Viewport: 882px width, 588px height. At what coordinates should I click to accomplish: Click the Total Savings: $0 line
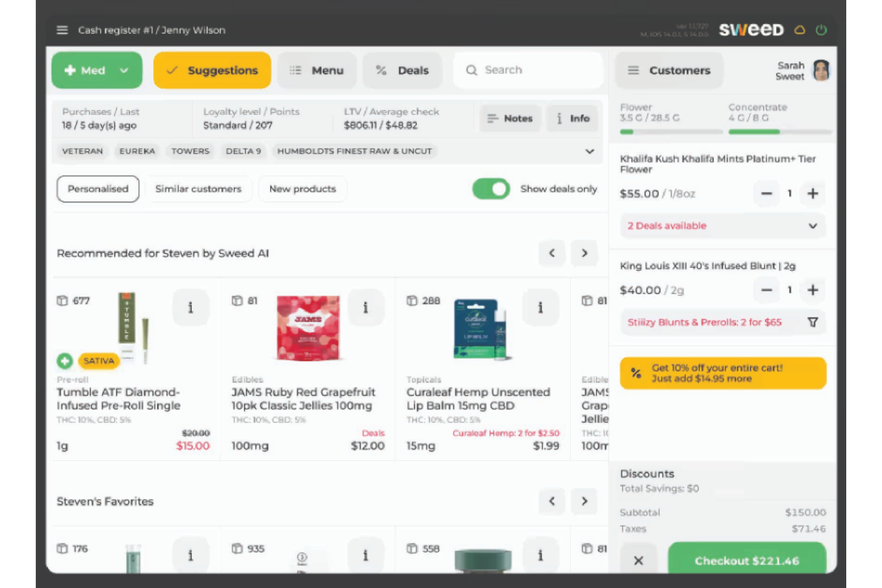point(659,489)
